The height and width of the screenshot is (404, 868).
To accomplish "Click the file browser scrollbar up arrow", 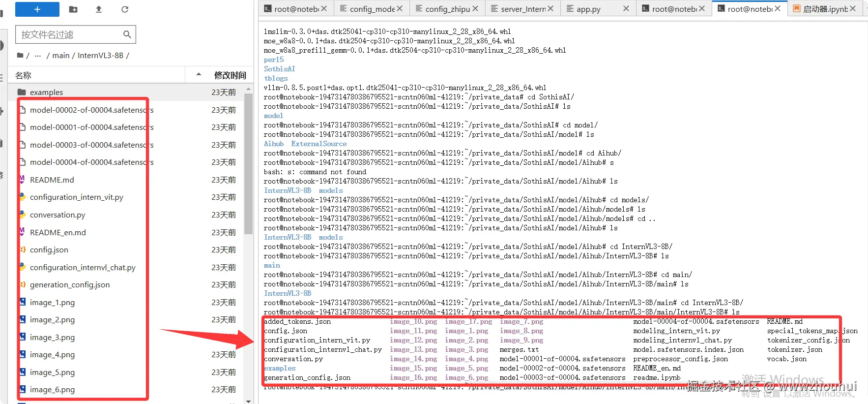I will click(x=248, y=89).
